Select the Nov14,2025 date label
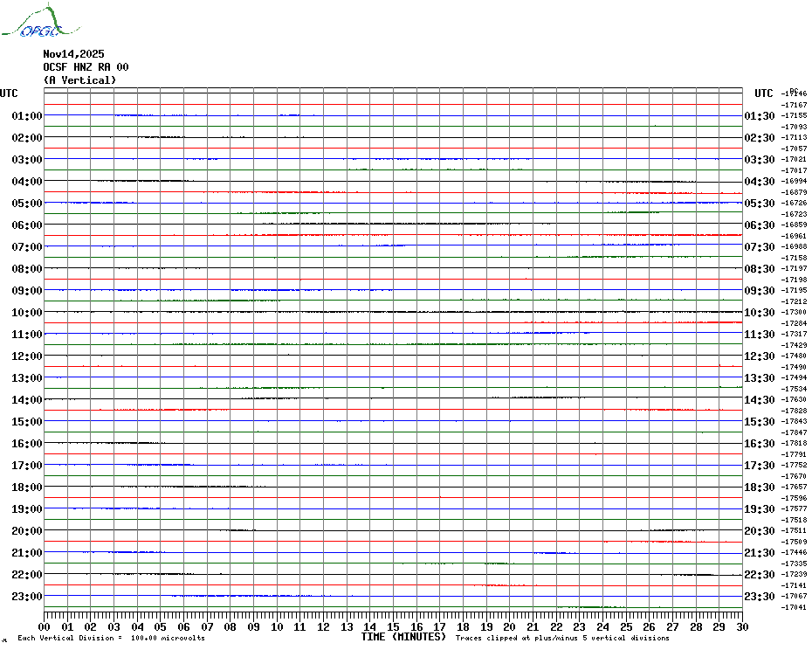Screen dimensions: 812x650 [73, 54]
